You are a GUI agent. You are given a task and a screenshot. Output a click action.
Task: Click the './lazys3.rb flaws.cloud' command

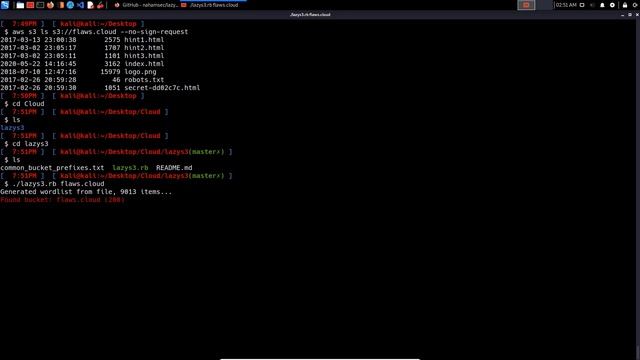pos(58,184)
